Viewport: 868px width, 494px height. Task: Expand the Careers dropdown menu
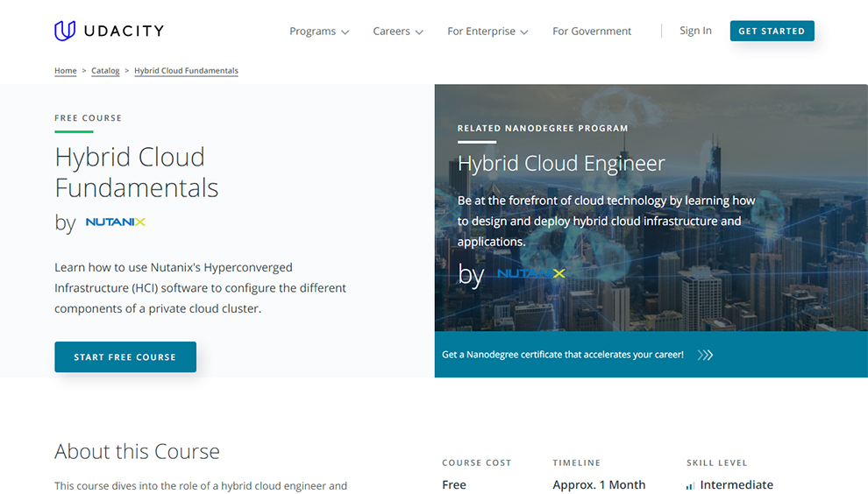click(397, 32)
